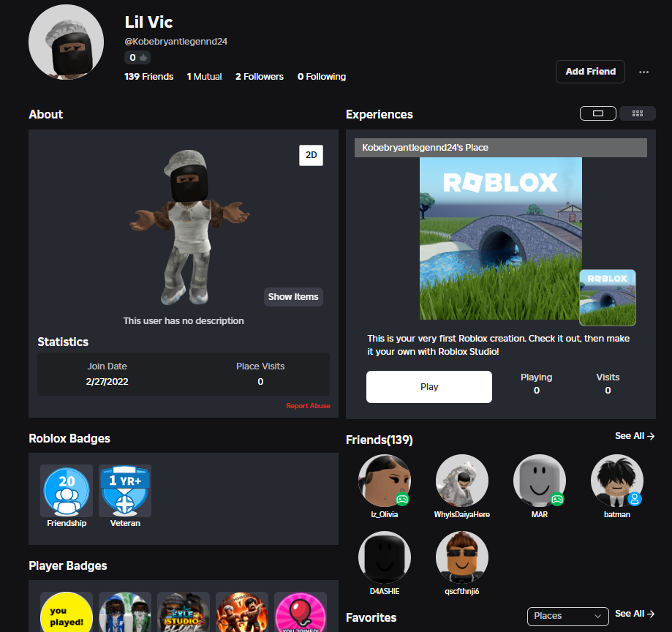See All favorites link
The height and width of the screenshot is (632, 672).
click(635, 614)
